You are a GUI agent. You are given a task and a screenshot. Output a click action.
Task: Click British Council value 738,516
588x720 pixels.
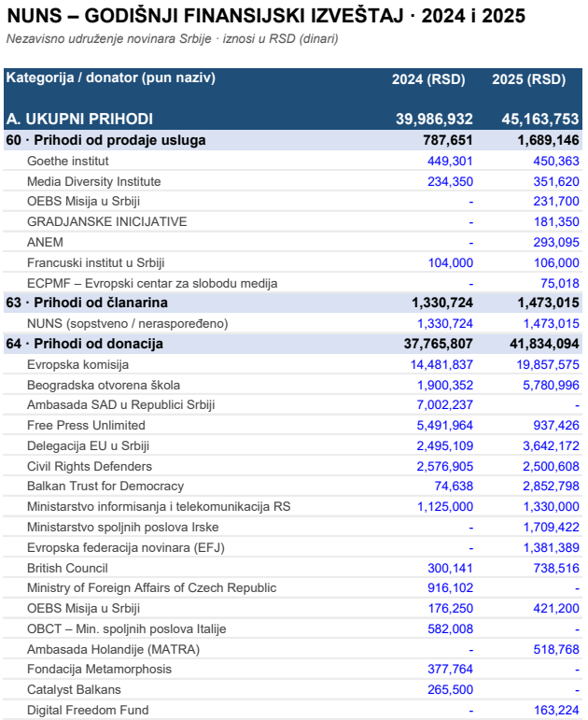click(x=556, y=569)
